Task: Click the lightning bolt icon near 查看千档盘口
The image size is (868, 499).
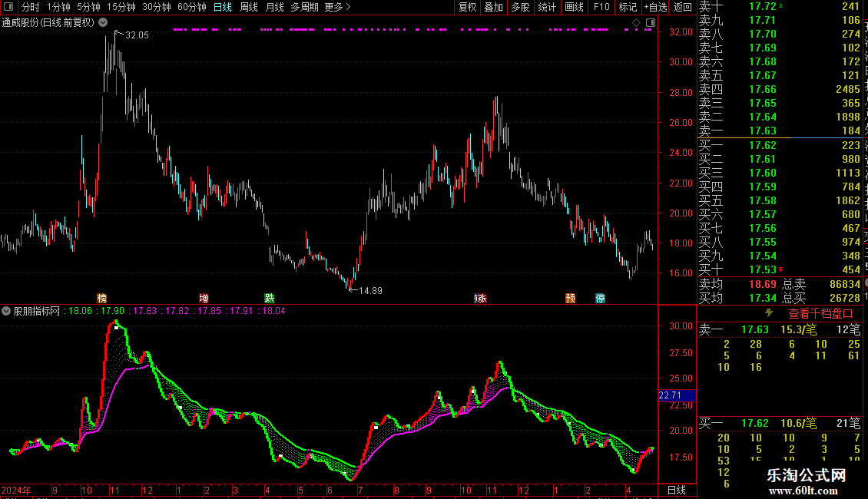Action: click(x=769, y=313)
